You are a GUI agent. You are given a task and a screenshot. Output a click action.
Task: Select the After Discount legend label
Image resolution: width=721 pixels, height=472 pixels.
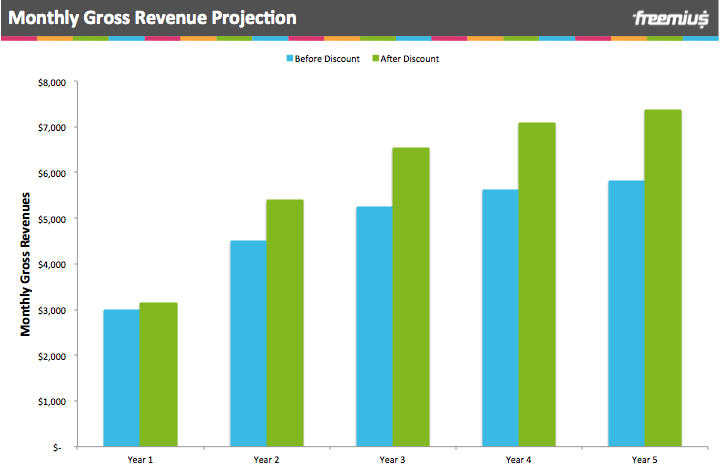[410, 59]
